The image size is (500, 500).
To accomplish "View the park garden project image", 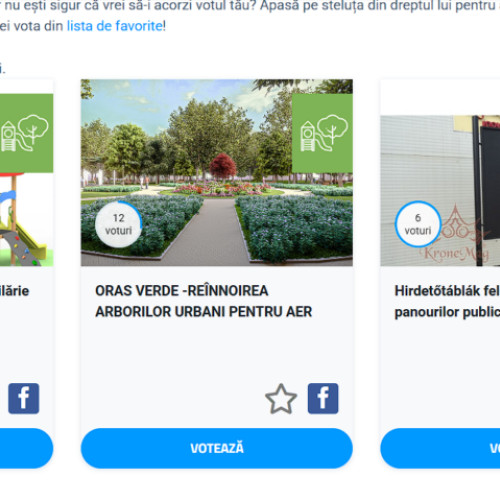I will coord(217,173).
